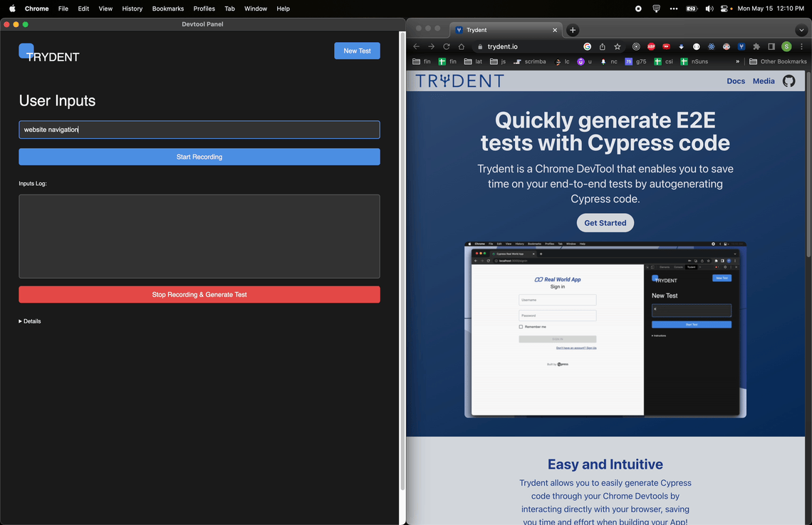Screen dimensions: 812x525
Task: Open the Docs link in the site header
Action: [x=736, y=80]
